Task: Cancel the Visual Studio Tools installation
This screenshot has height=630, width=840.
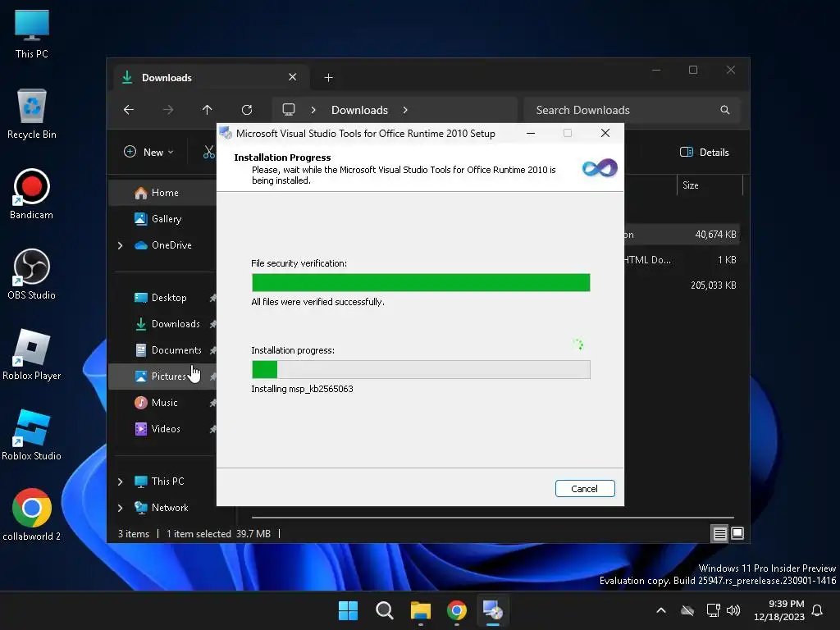Action: click(584, 489)
